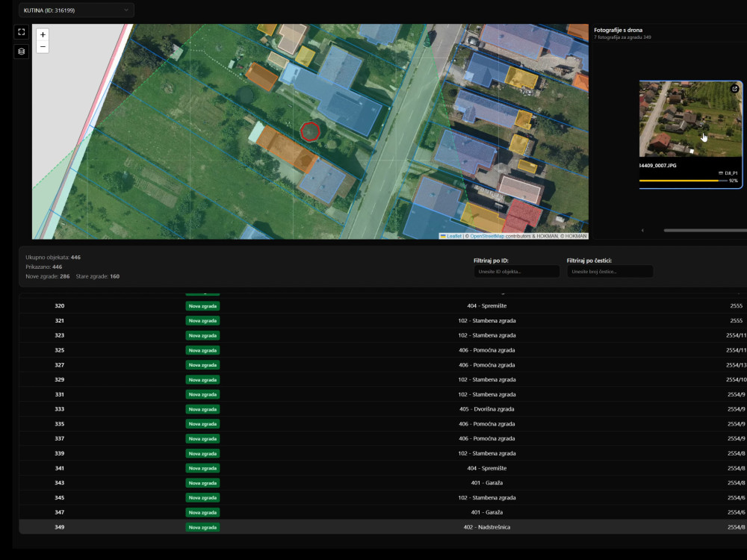The image size is (747, 560).
Task: Select table row with ID 325
Action: 383,350
